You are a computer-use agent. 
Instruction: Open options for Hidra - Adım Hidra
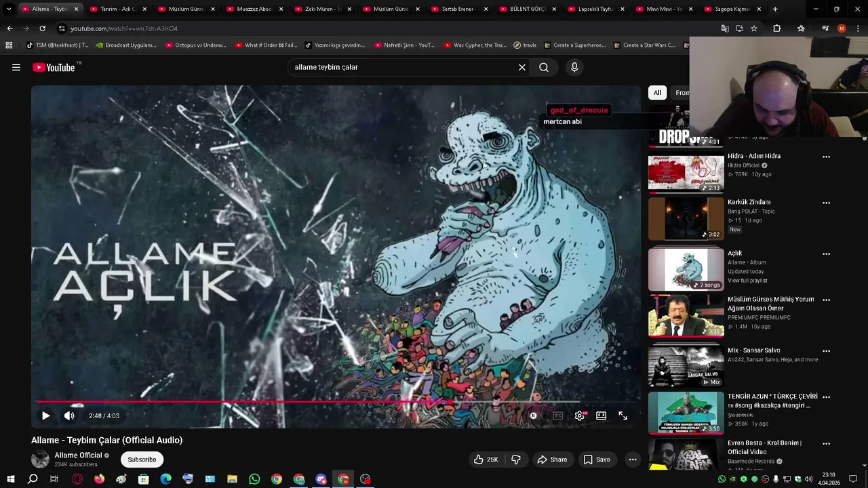[826, 157]
